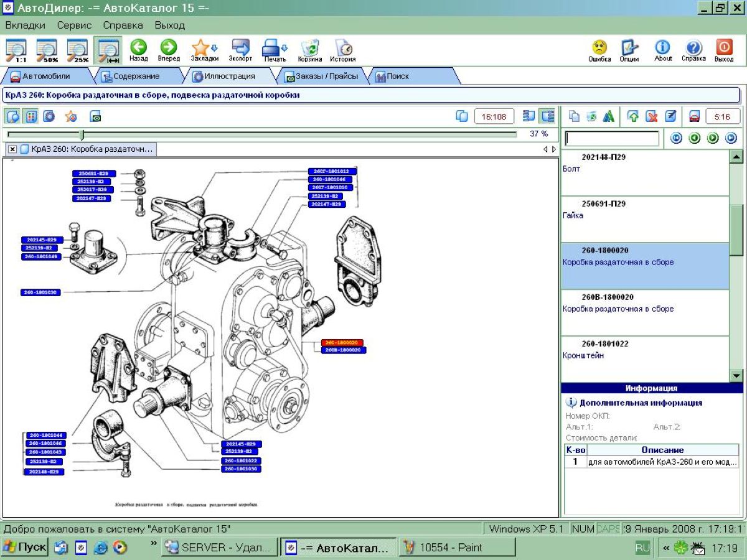Click the red car icon beside 5:16
Viewport: 747px width, 560px height.
pos(695,116)
